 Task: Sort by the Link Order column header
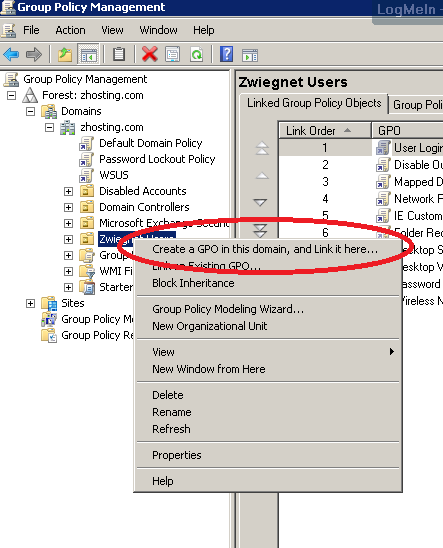325,131
